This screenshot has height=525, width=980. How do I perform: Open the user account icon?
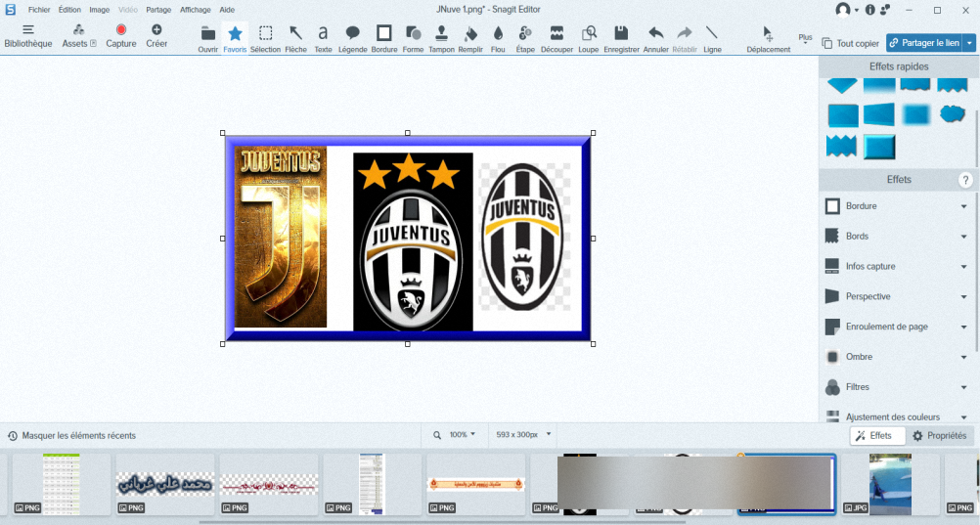point(843,10)
